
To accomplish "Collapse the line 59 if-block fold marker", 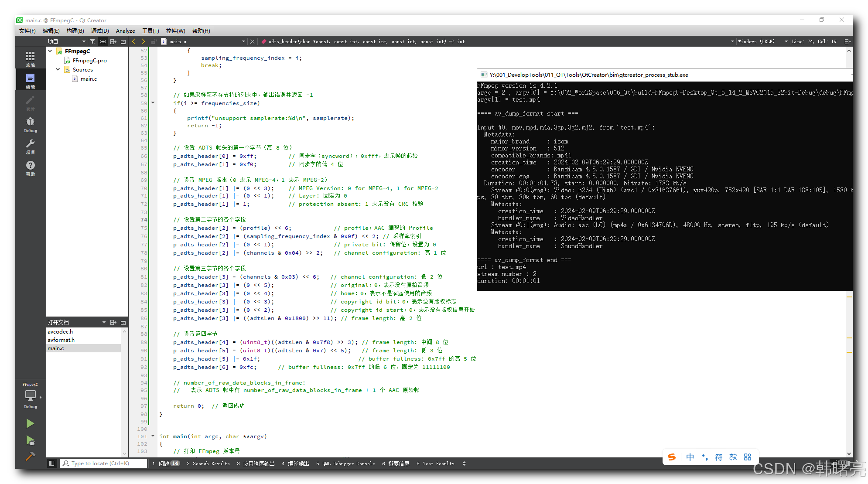I will click(x=153, y=103).
